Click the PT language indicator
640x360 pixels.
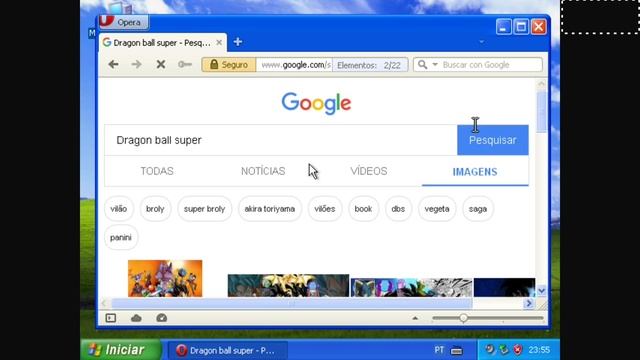pos(439,350)
